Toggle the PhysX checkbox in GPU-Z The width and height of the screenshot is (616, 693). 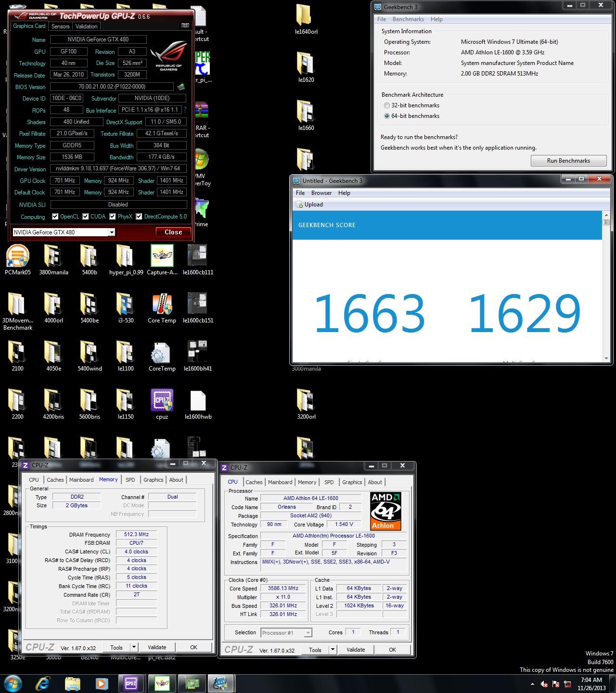click(x=113, y=217)
